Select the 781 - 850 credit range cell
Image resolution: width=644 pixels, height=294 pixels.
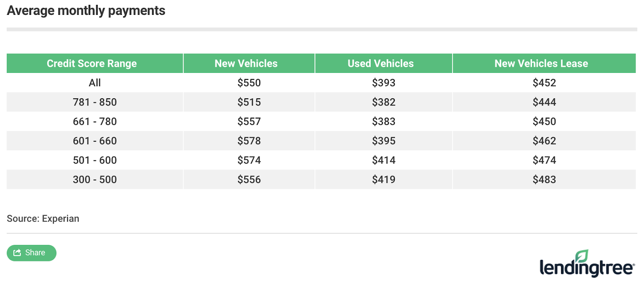[x=95, y=102]
